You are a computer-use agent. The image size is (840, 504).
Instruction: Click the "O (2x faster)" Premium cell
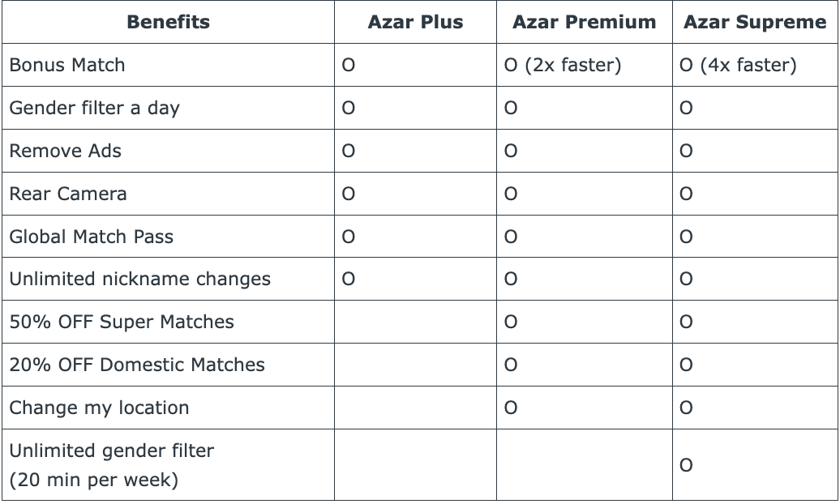[x=563, y=65]
